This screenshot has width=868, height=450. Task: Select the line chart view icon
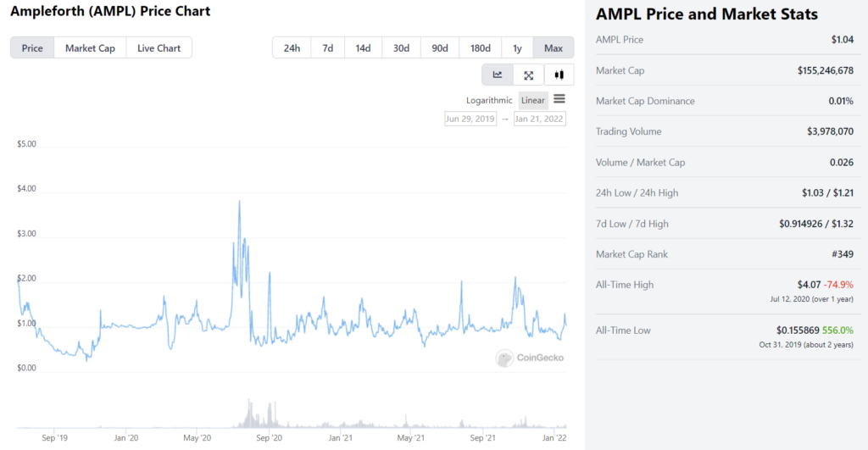click(498, 75)
